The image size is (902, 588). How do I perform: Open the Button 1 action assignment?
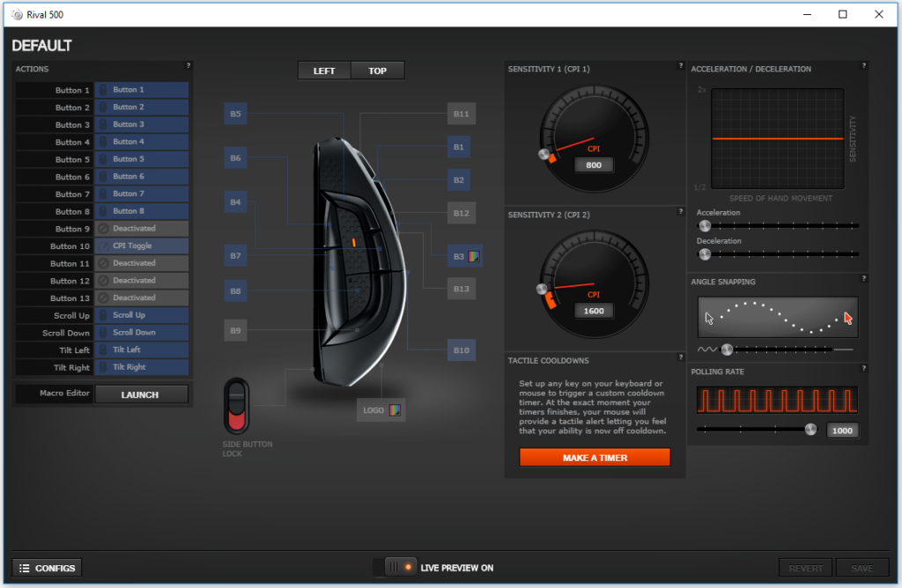[142, 90]
